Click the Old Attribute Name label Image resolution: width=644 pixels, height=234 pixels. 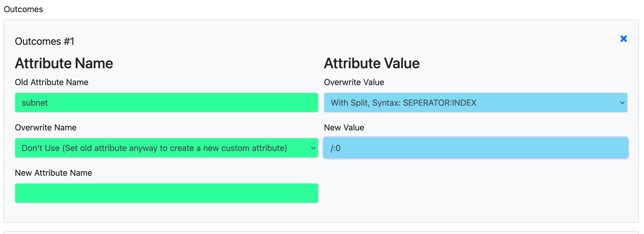[52, 82]
